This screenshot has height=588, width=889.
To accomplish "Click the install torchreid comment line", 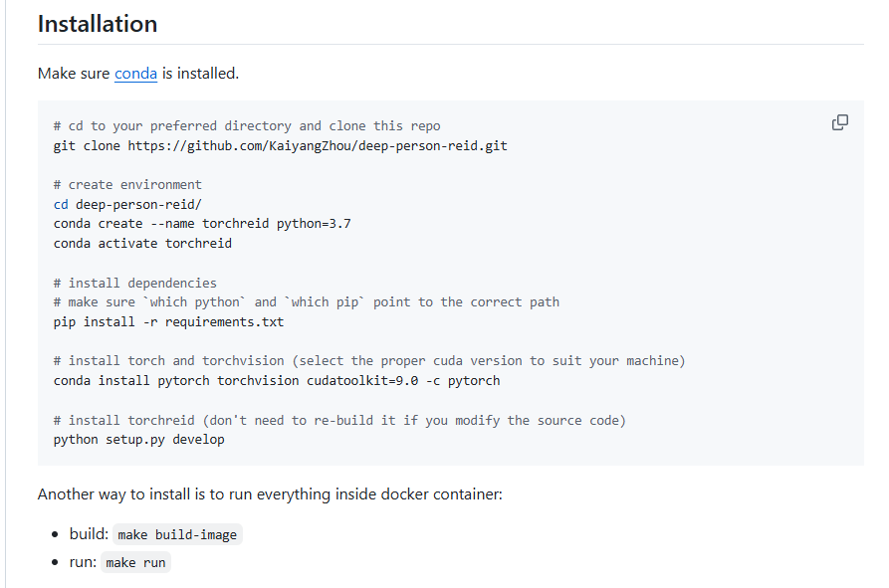I will pyautogui.click(x=338, y=420).
